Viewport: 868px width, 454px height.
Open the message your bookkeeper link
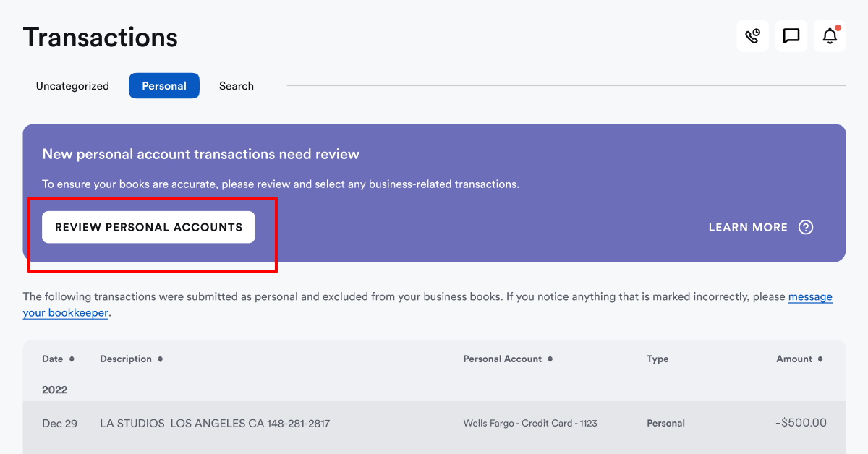click(x=810, y=296)
